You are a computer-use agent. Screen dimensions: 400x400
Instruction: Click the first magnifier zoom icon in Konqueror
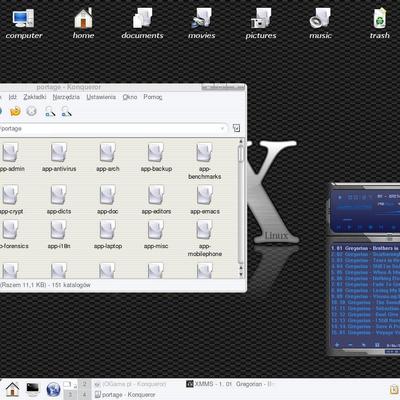[x=50, y=111]
